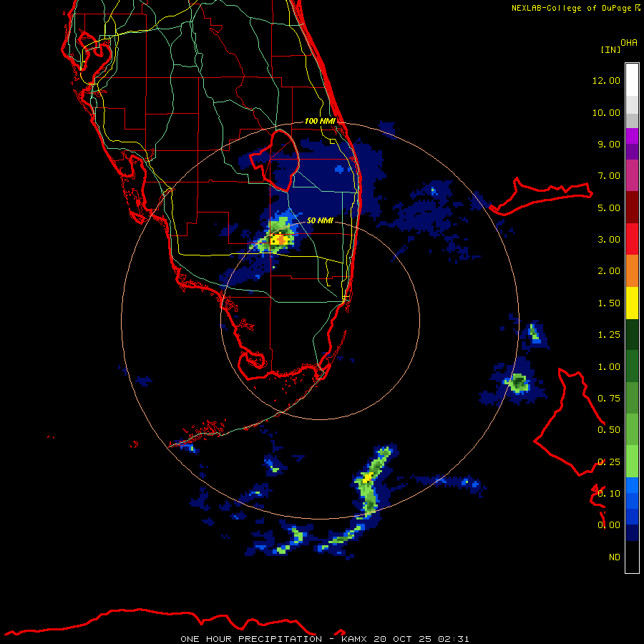This screenshot has width=644, height=644.
Task: Pick the bright red swatch above 3.00
Action: point(632,239)
